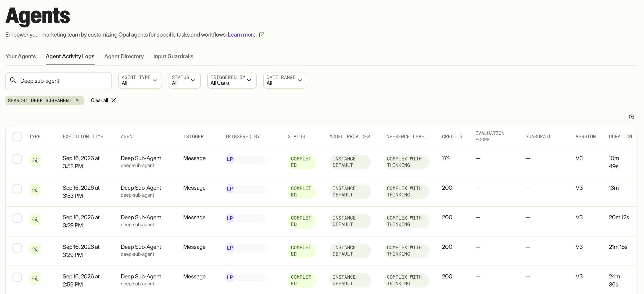
Task: Click the search magnifier icon
Action: pyautogui.click(x=13, y=80)
